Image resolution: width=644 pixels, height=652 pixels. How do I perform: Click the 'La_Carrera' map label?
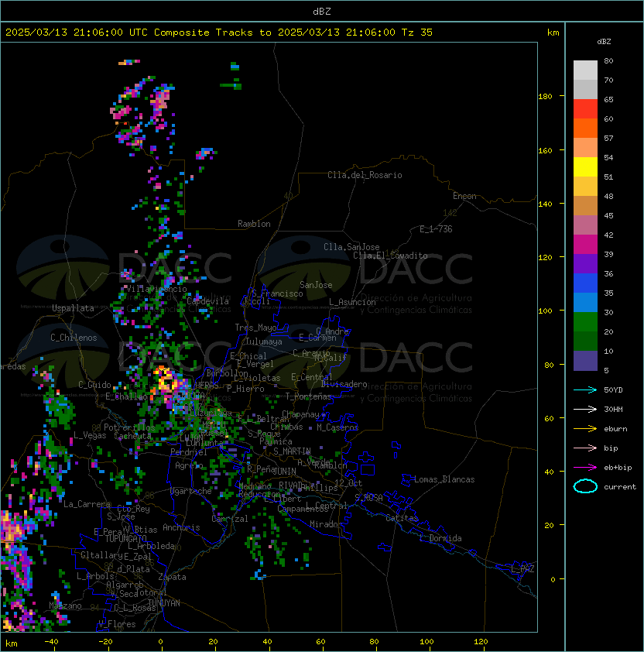[87, 504]
